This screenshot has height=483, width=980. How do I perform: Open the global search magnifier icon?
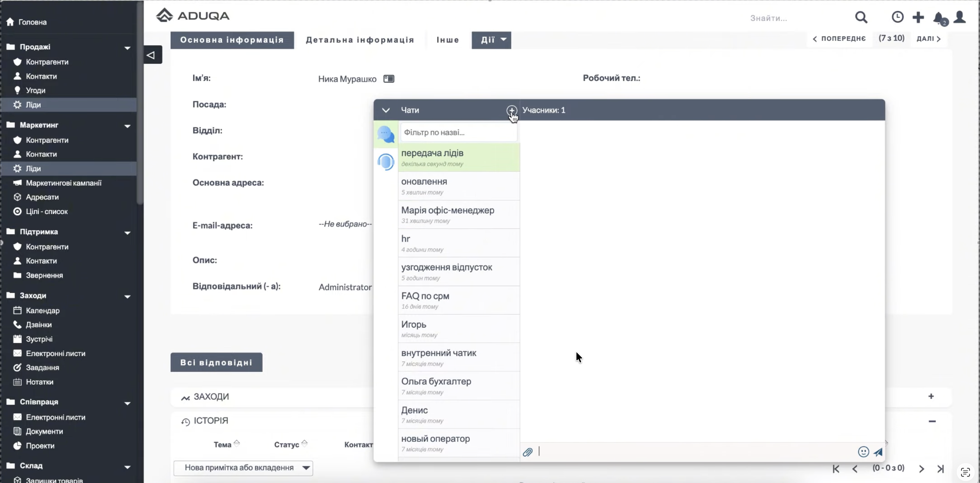click(861, 17)
